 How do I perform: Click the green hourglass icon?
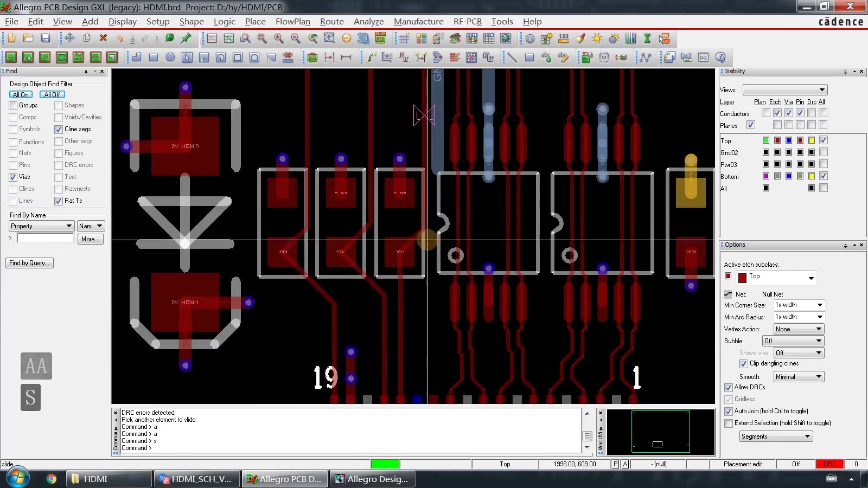pyautogui.click(x=647, y=38)
